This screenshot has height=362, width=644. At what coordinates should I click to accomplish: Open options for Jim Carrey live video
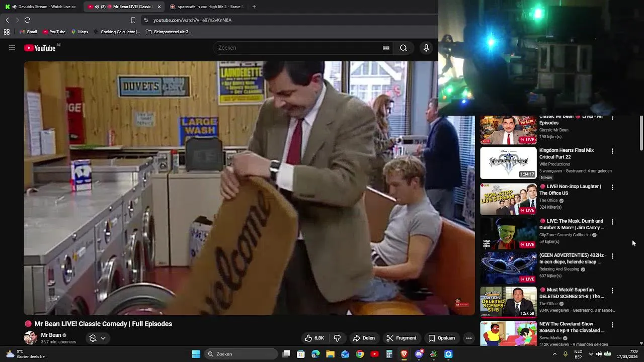pyautogui.click(x=612, y=222)
